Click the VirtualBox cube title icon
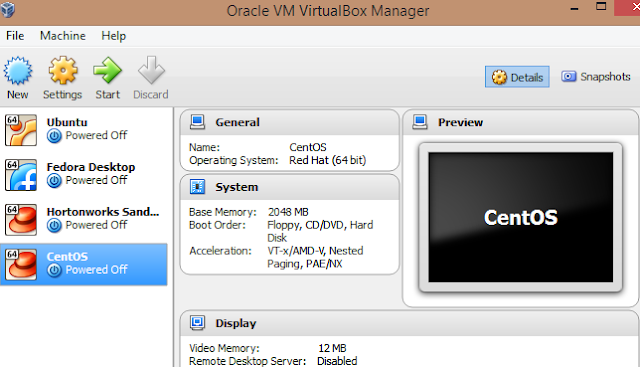The width and height of the screenshot is (640, 367). (x=7, y=10)
